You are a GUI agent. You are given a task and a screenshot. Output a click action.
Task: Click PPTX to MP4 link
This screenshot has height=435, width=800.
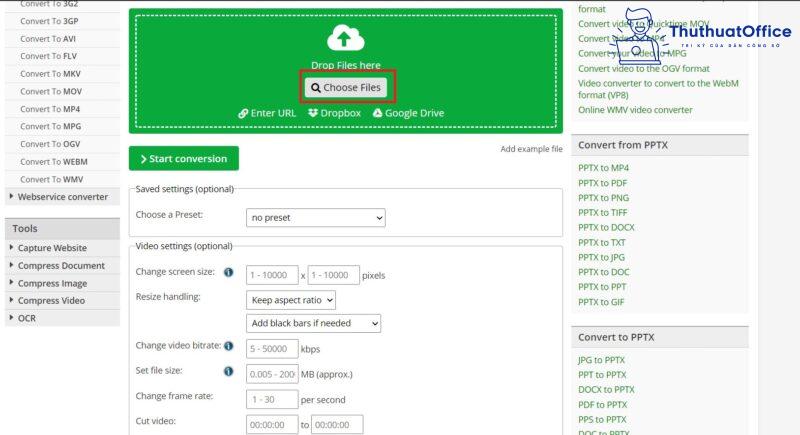(x=603, y=168)
